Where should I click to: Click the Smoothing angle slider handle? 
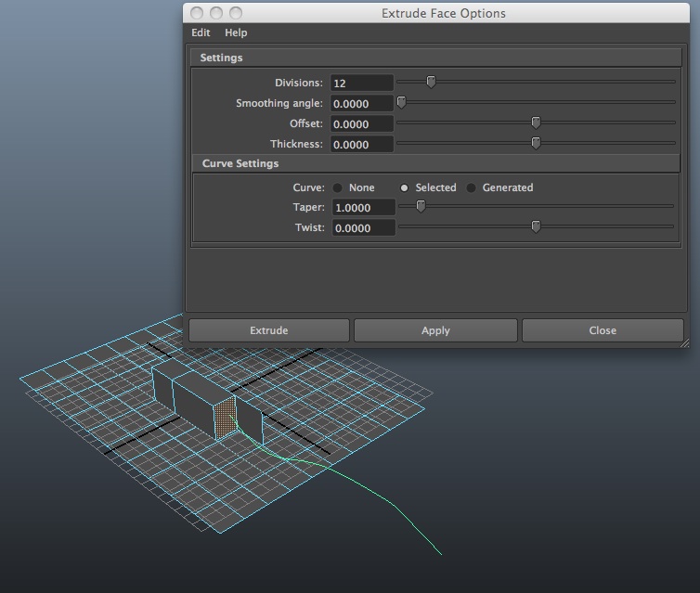click(401, 102)
